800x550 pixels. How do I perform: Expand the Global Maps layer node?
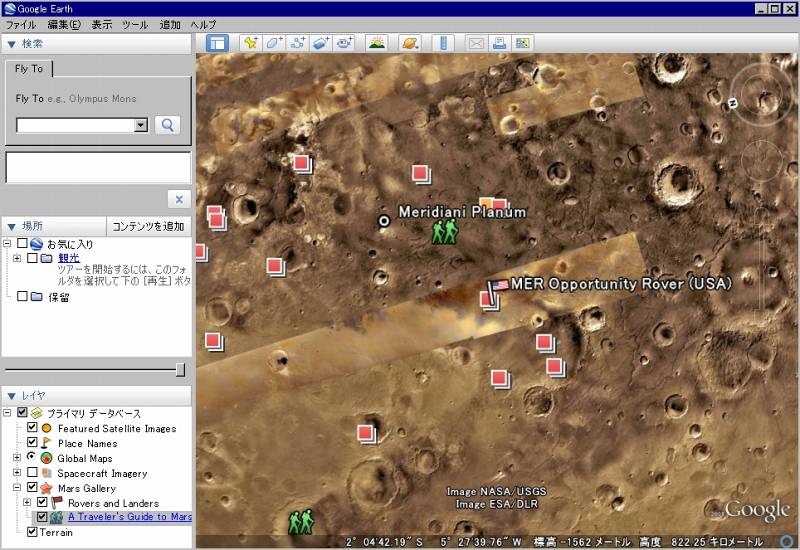pos(17,458)
